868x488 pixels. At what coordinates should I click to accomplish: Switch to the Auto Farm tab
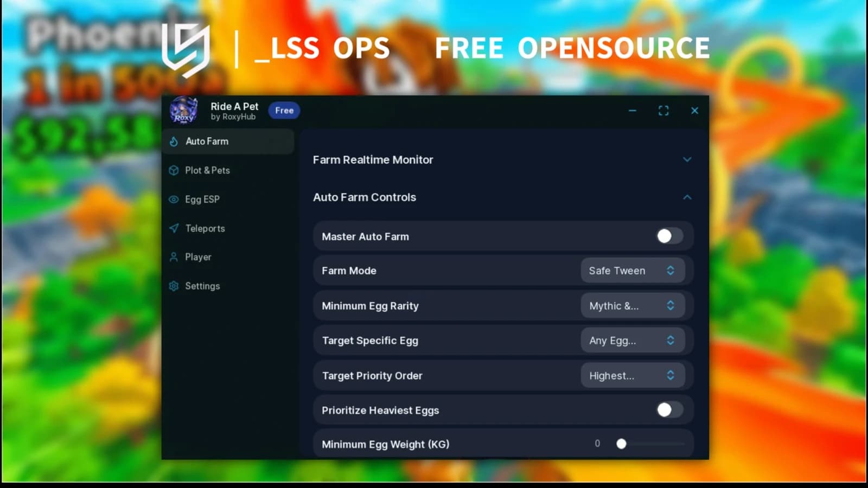228,142
